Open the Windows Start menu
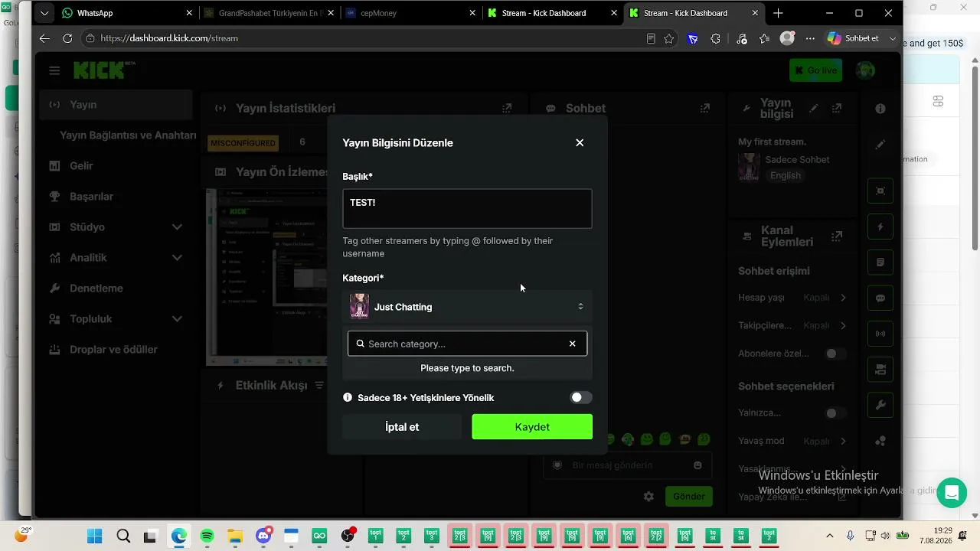980x551 pixels. pos(94,536)
